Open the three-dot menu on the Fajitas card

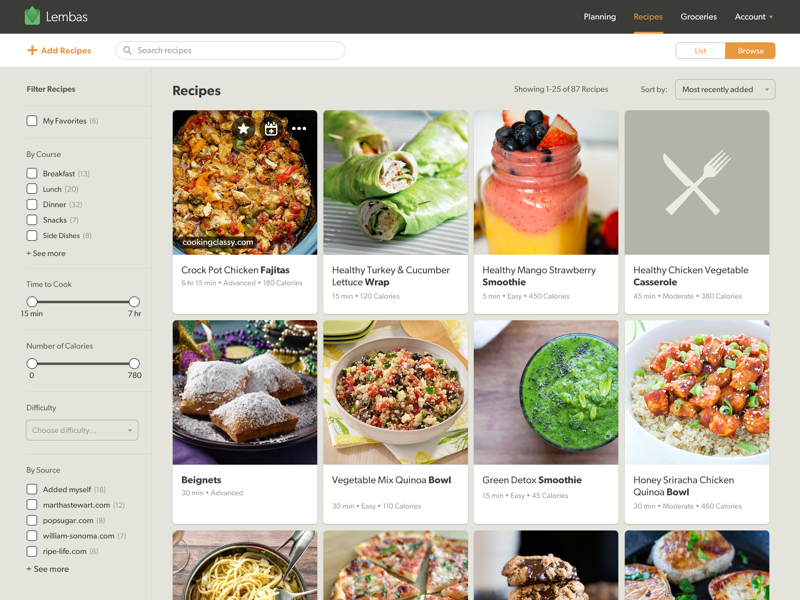[299, 129]
